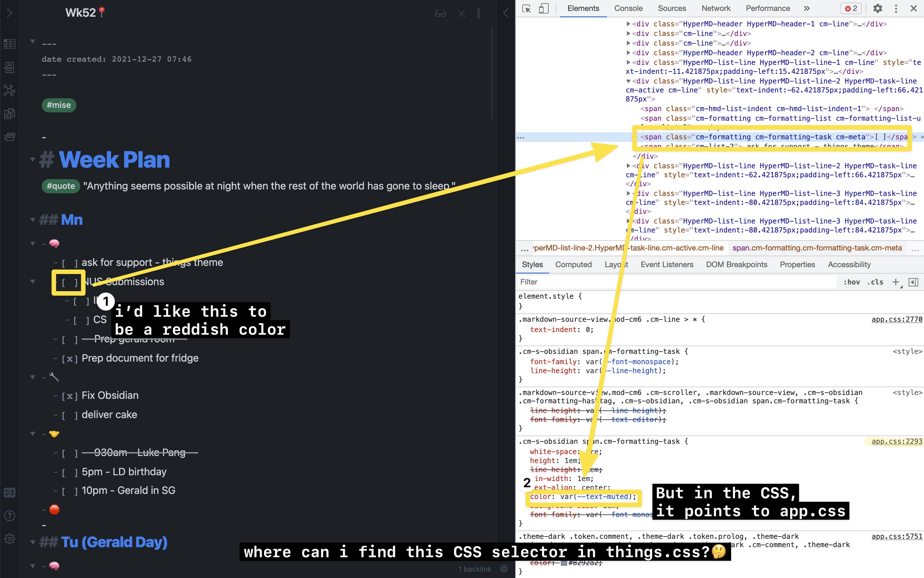Add a new style rule with the plus

(x=896, y=282)
